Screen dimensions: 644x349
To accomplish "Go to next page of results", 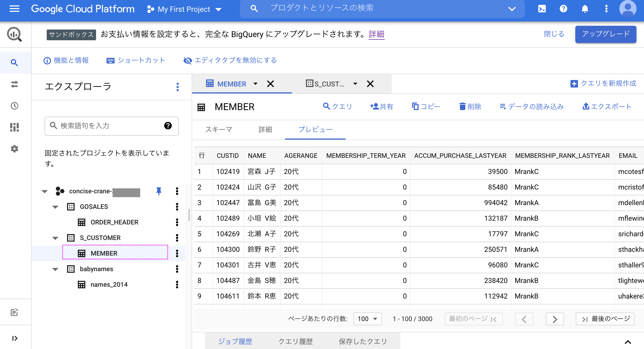I will (555, 319).
